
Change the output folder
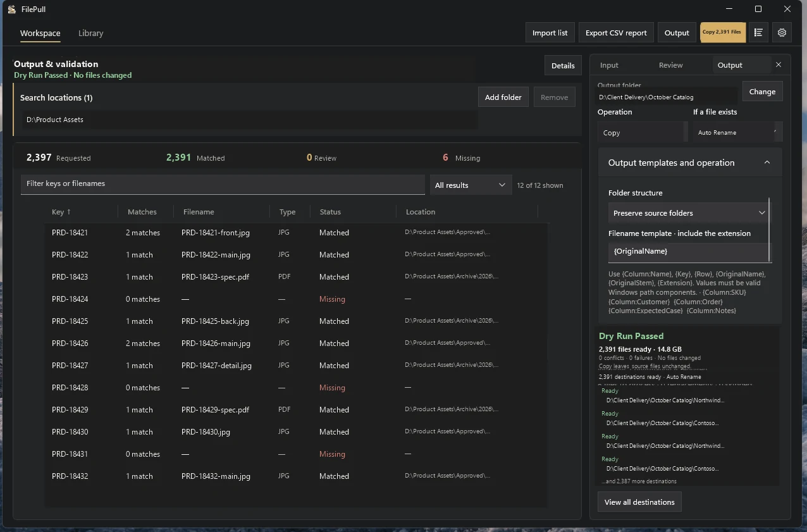[762, 91]
